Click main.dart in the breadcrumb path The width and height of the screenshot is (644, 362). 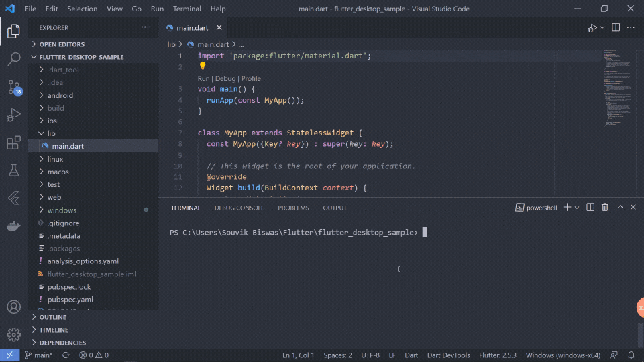pos(213,44)
